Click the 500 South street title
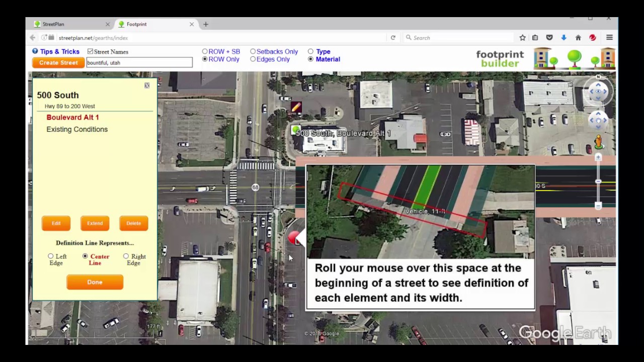Screen dimensions: 644x362 57,95
